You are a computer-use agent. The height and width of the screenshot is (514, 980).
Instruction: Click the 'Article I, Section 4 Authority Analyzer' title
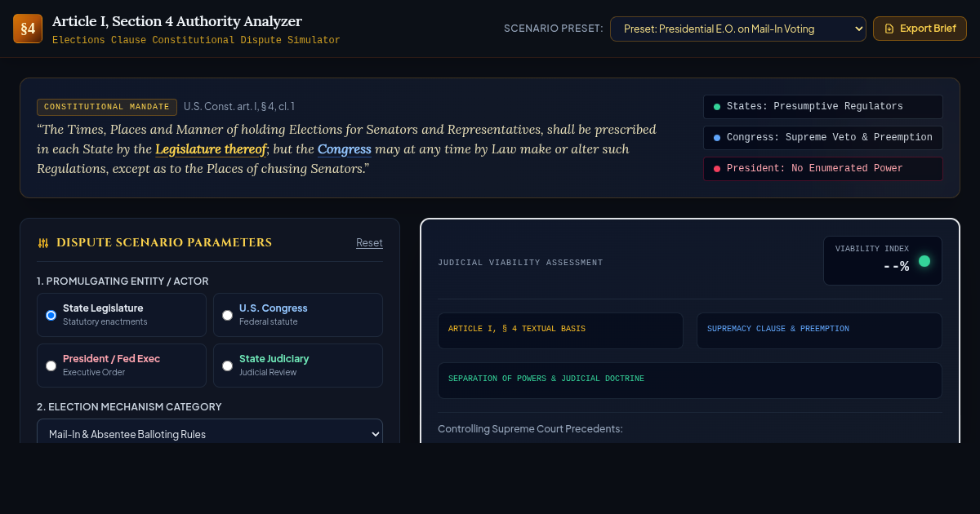click(177, 21)
